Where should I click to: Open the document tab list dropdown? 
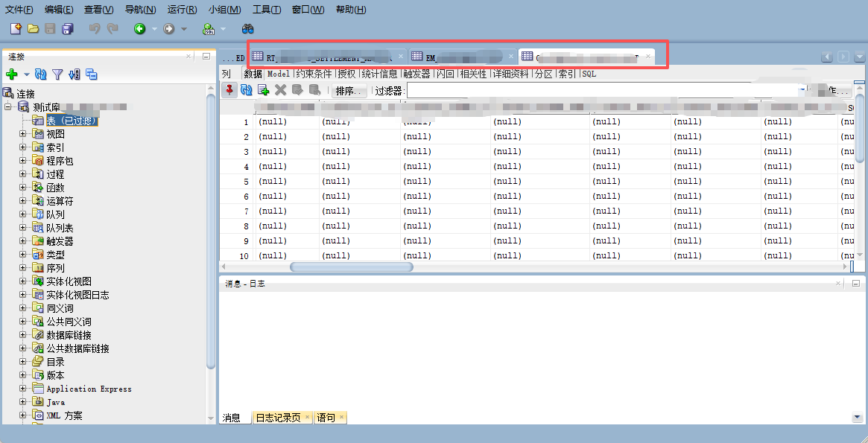(x=859, y=57)
